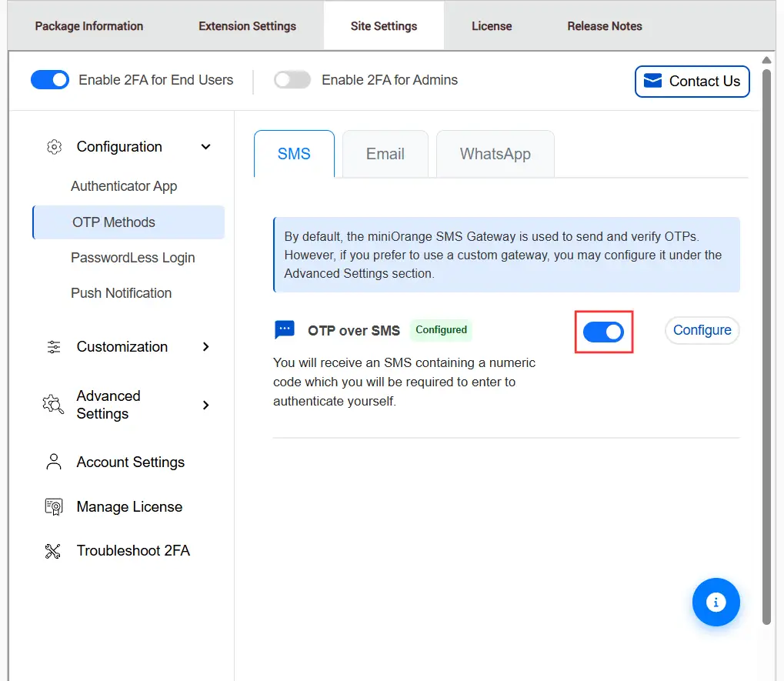Enable 2FA for Admins
Image resolution: width=784 pixels, height=681 pixels.
coord(292,79)
